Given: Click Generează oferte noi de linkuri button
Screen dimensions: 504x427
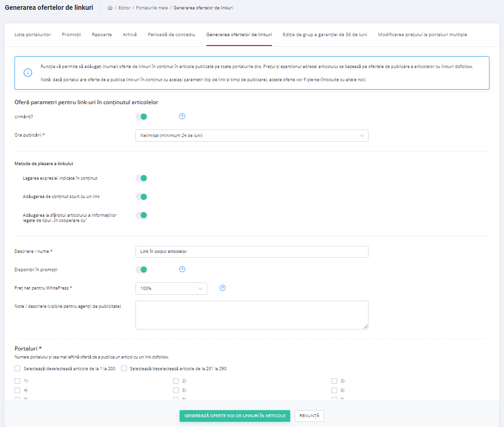Looking at the screenshot, I should tap(235, 416).
